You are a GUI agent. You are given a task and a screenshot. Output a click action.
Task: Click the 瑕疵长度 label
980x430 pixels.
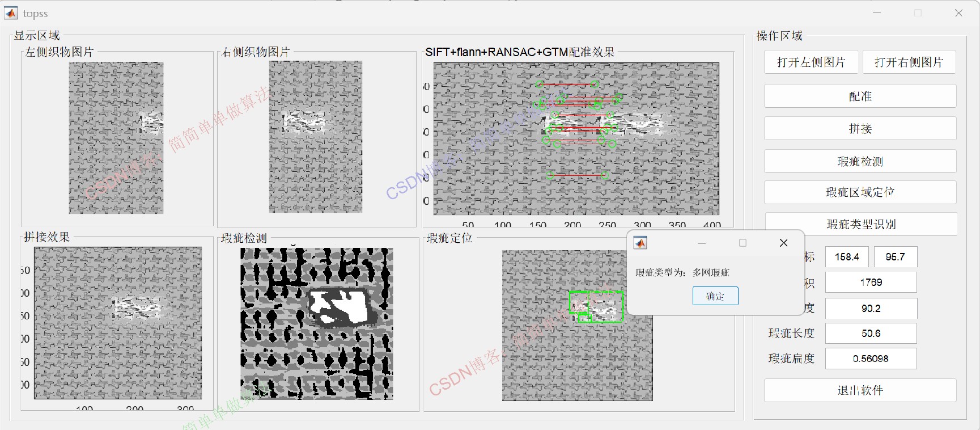[791, 334]
